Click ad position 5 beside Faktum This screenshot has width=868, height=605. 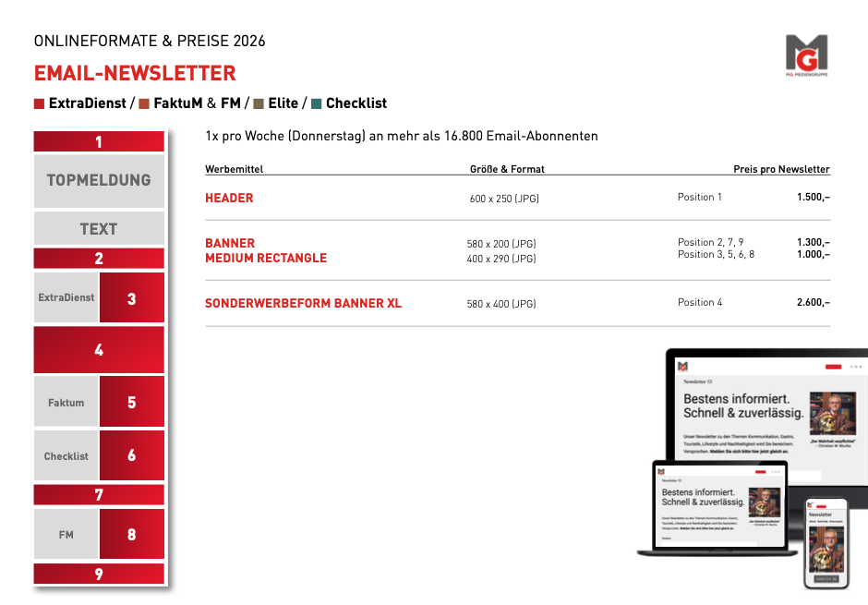tap(132, 402)
